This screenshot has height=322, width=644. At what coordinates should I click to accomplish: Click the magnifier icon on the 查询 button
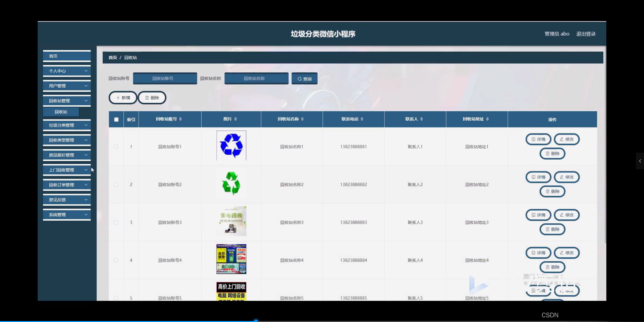(300, 78)
